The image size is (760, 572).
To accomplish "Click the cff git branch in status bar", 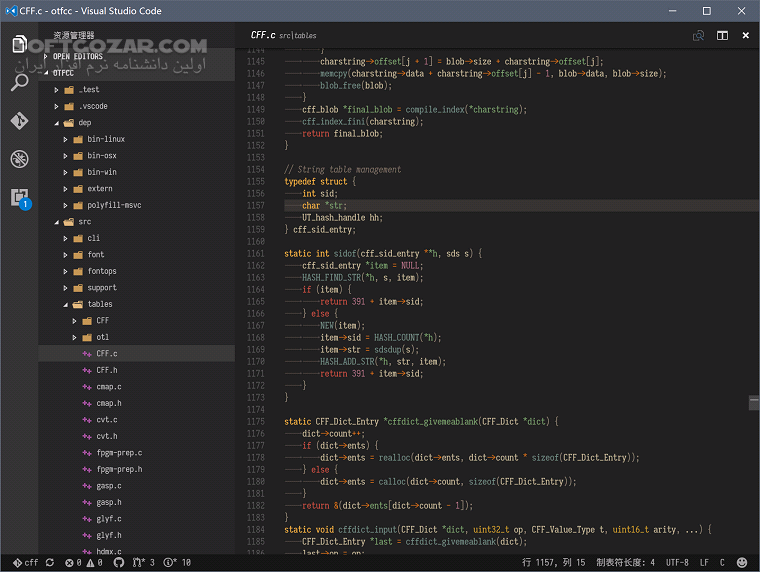I will 25,562.
